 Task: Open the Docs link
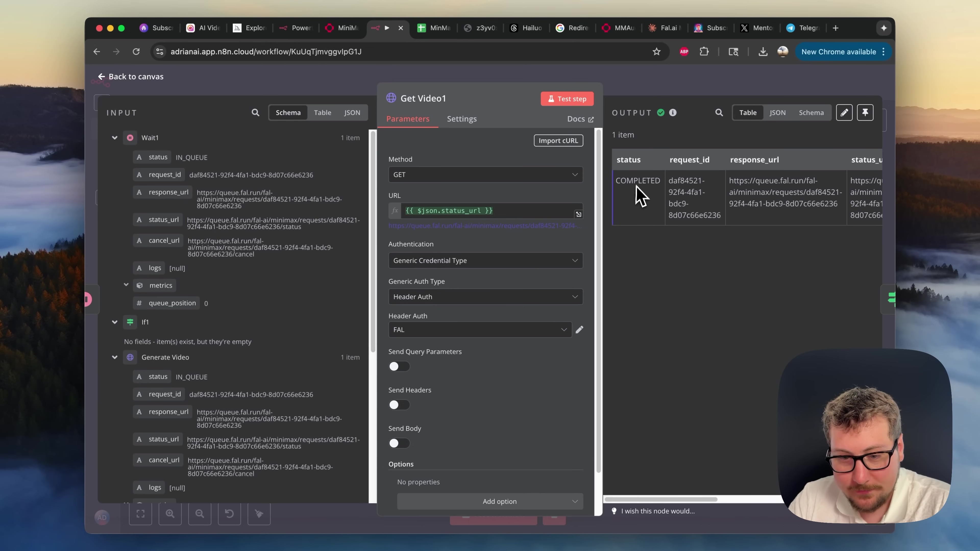pos(580,119)
